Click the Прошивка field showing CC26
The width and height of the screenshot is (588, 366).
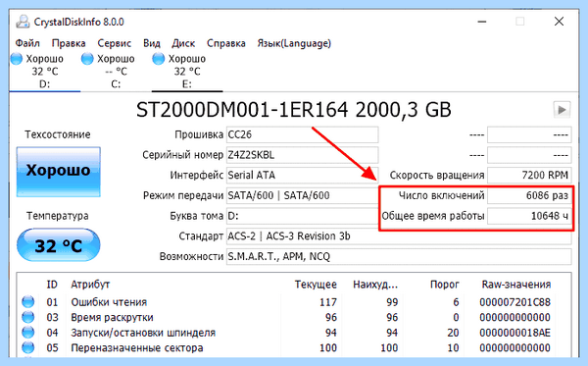tap(302, 134)
